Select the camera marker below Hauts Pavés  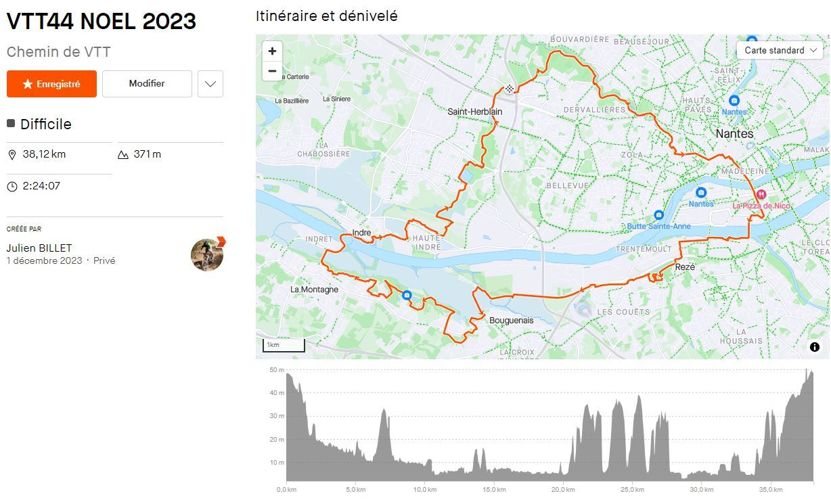coord(734,101)
